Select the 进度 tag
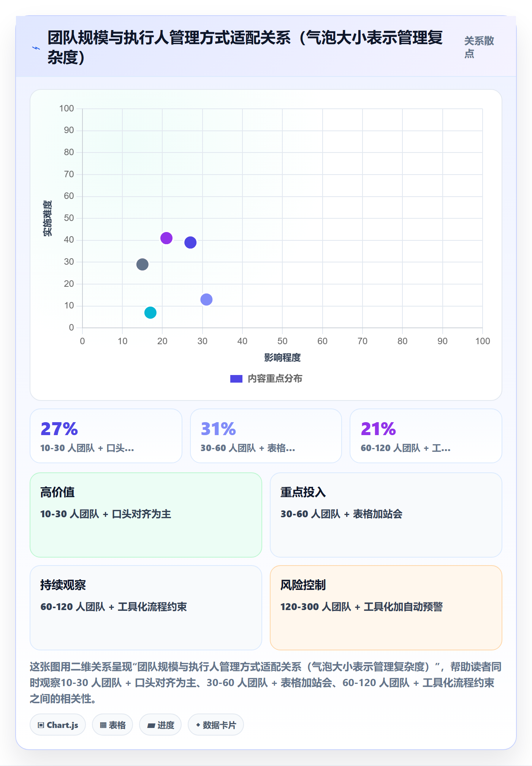 coord(160,725)
